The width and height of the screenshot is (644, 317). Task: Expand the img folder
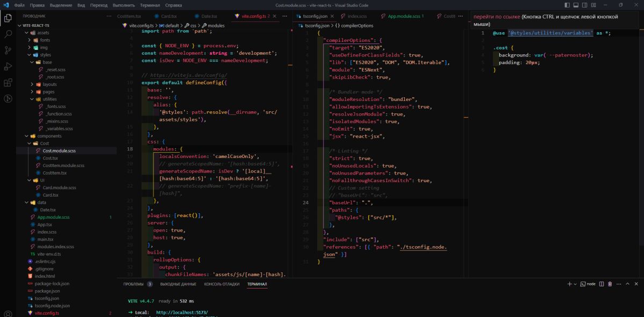pos(66,47)
